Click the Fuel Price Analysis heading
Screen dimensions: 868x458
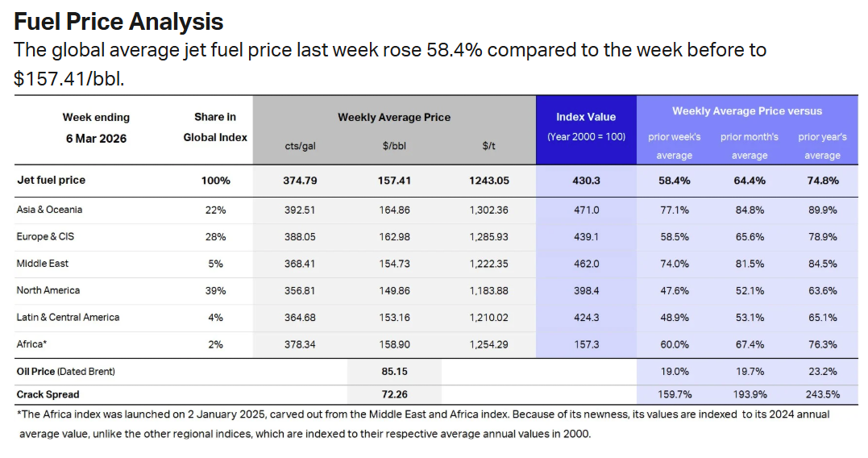click(118, 22)
